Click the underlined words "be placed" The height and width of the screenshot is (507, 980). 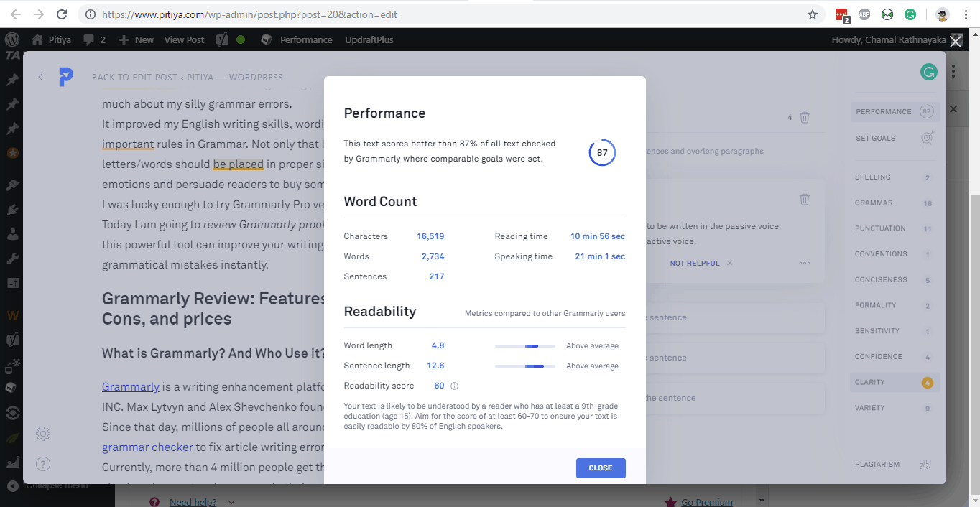[x=238, y=164]
